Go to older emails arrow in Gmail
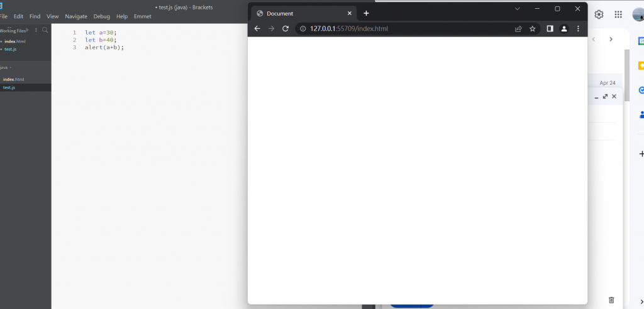 pos(611,40)
